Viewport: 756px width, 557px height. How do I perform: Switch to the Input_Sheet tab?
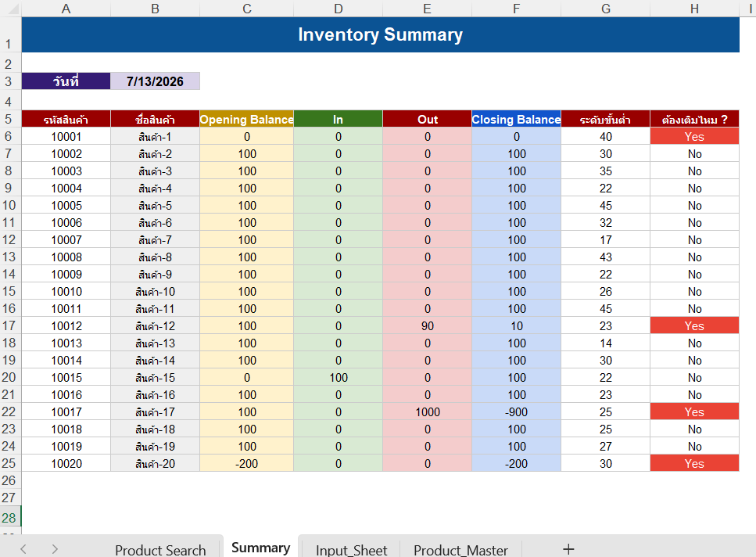352,550
